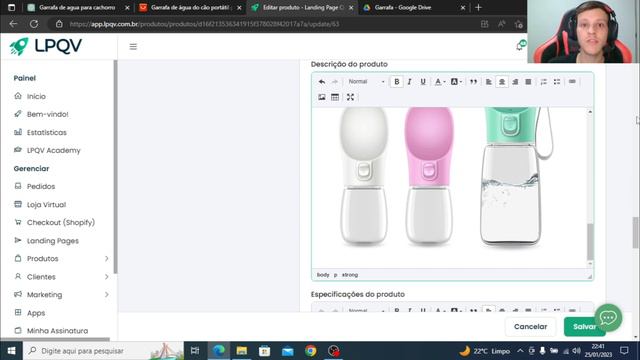Center align text in description editor
The image size is (640, 360).
[x=502, y=82]
